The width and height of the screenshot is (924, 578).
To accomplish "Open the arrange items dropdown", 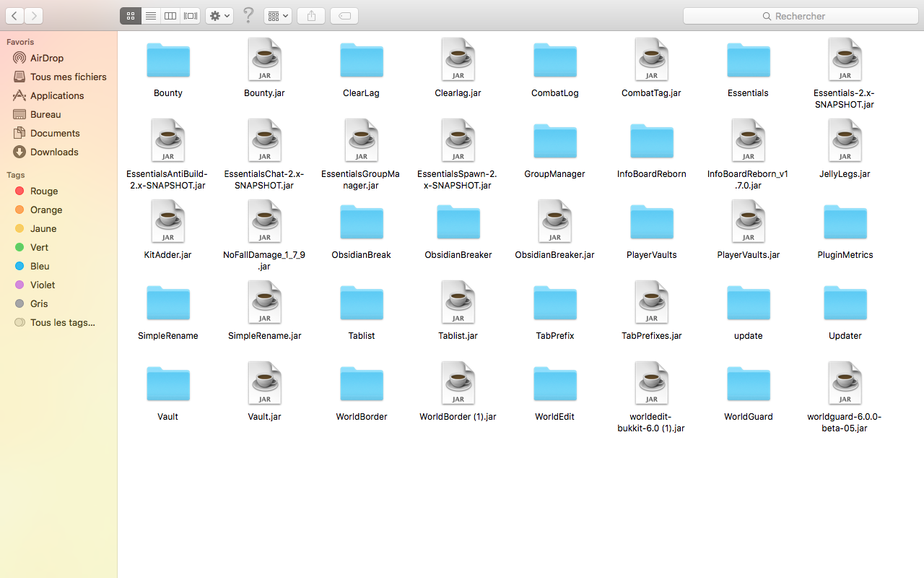I will [x=278, y=15].
